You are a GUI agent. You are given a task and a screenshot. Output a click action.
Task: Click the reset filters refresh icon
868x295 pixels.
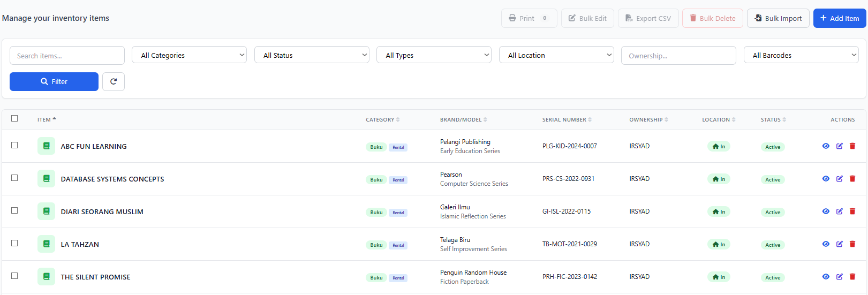point(114,81)
